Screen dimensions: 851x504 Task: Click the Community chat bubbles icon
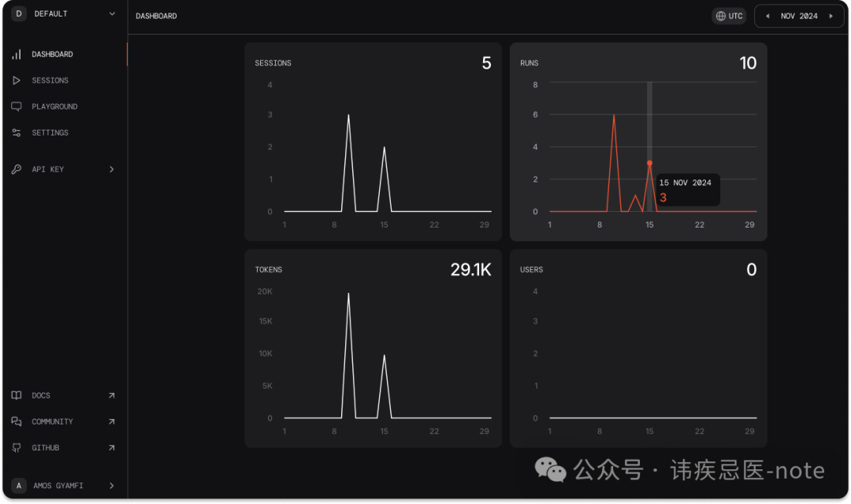[x=17, y=421]
